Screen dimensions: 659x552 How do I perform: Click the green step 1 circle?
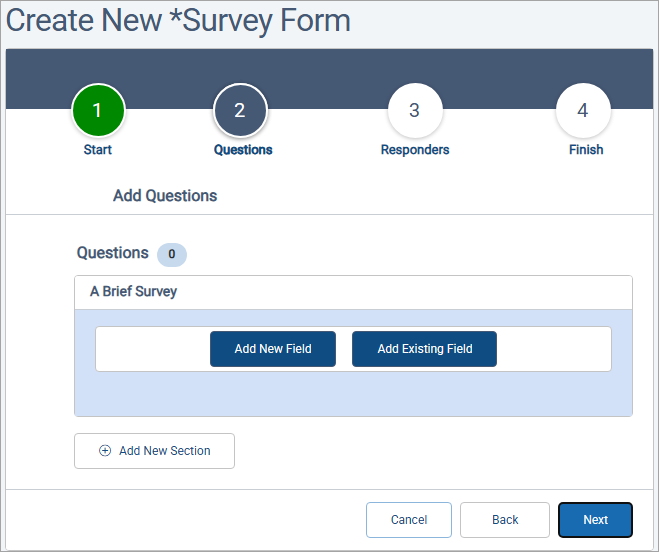pos(97,111)
